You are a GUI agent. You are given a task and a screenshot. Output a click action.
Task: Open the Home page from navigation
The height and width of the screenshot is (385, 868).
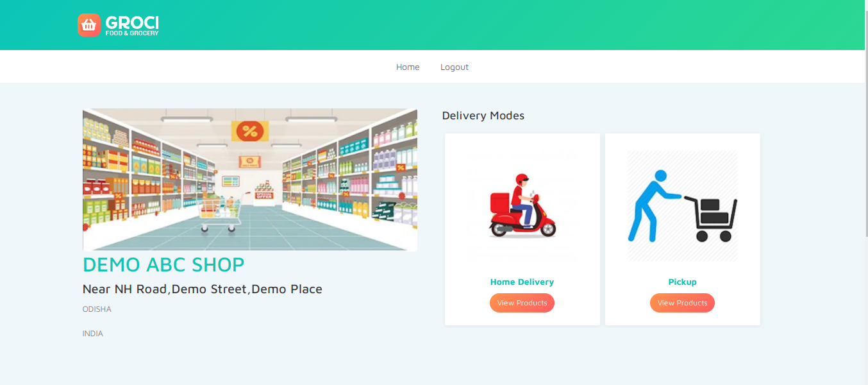point(408,67)
